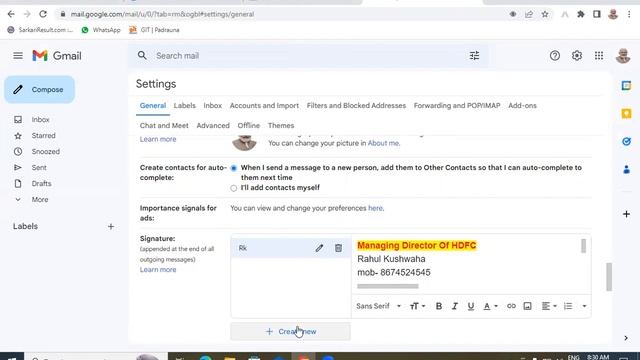Apply underline formatting in signature editor

pos(471,306)
